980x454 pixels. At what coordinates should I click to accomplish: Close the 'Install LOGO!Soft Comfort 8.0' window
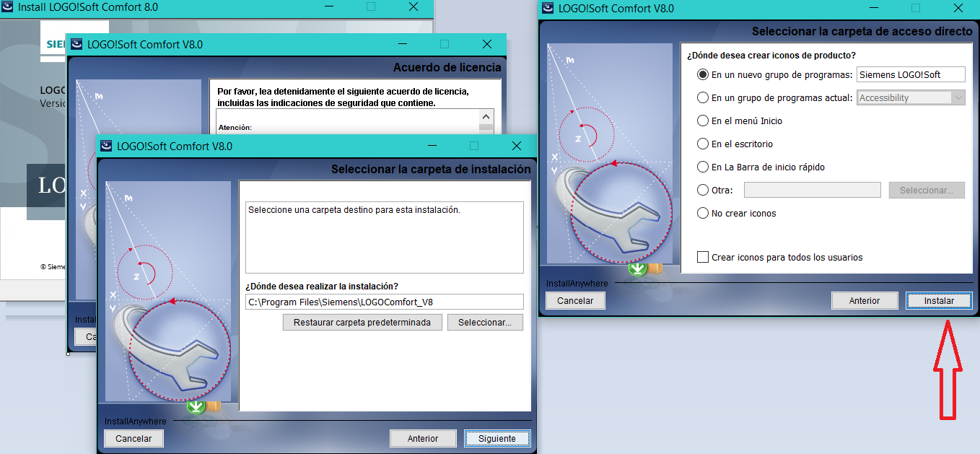click(414, 7)
